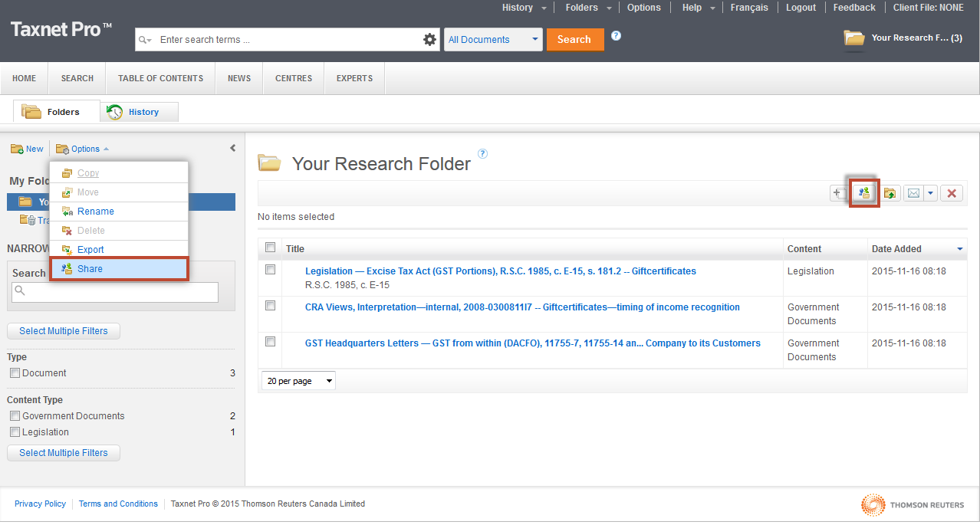Viewport: 980px width, 525px height.
Task: Sort by the Content column header
Action: [804, 249]
